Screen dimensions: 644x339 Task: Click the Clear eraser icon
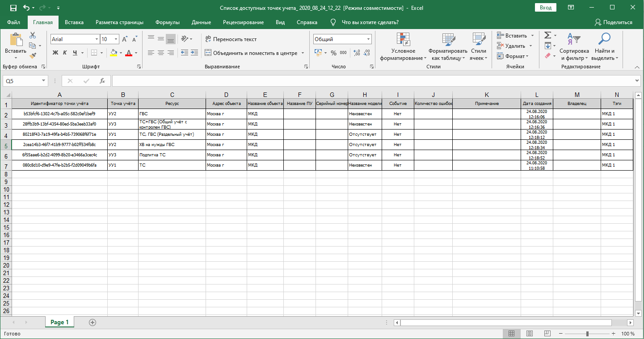pyautogui.click(x=547, y=56)
